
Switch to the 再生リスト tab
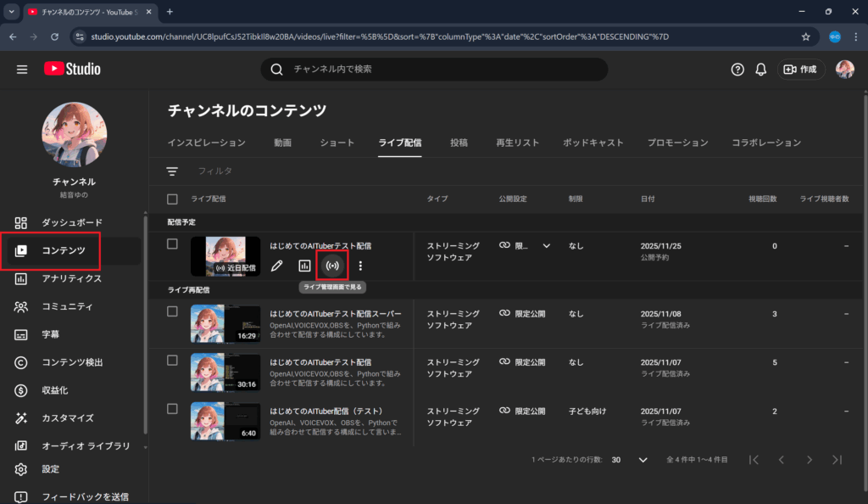pos(517,143)
